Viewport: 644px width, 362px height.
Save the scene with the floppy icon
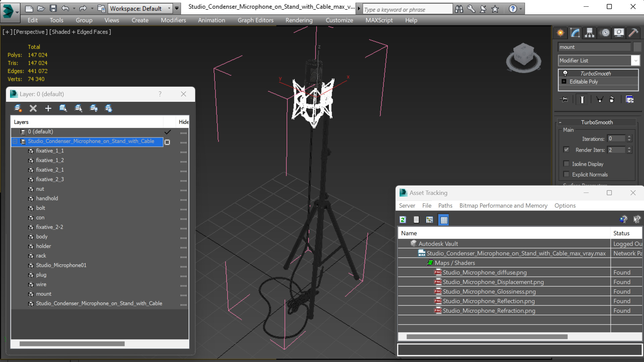point(53,8)
